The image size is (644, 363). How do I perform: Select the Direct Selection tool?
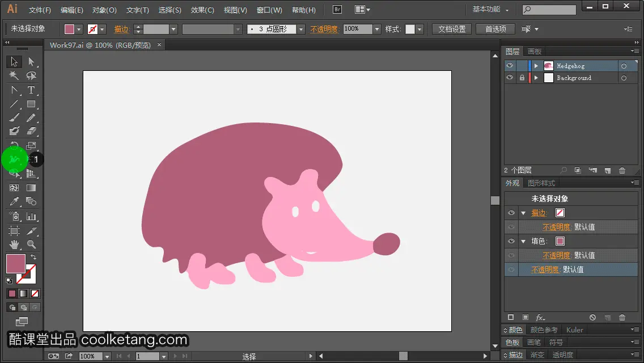31,62
